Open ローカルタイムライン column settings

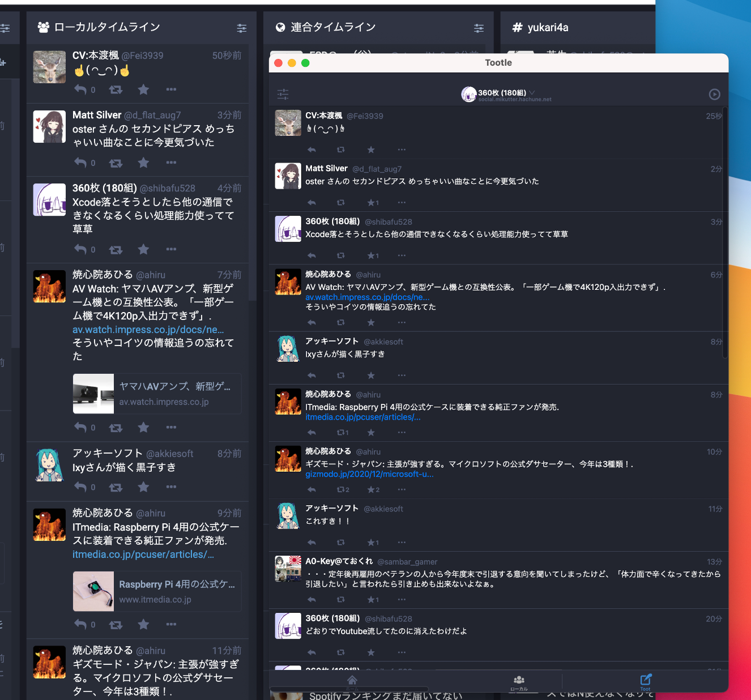pyautogui.click(x=241, y=28)
